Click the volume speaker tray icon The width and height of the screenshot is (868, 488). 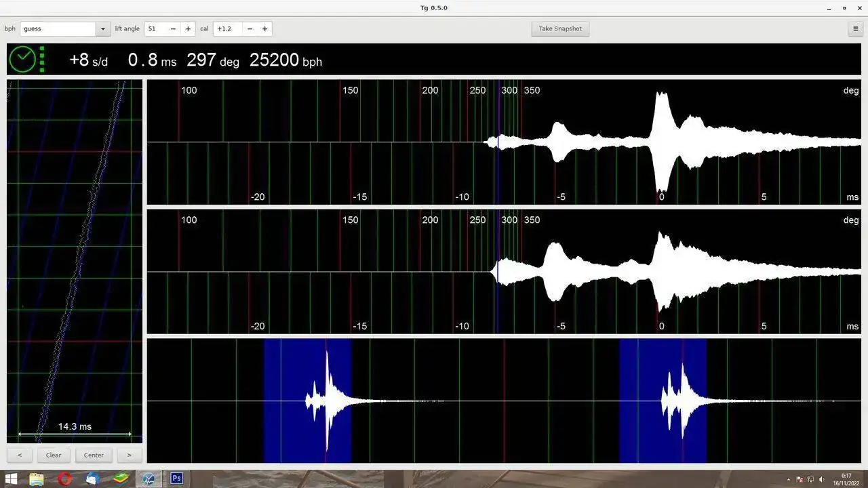[821, 479]
